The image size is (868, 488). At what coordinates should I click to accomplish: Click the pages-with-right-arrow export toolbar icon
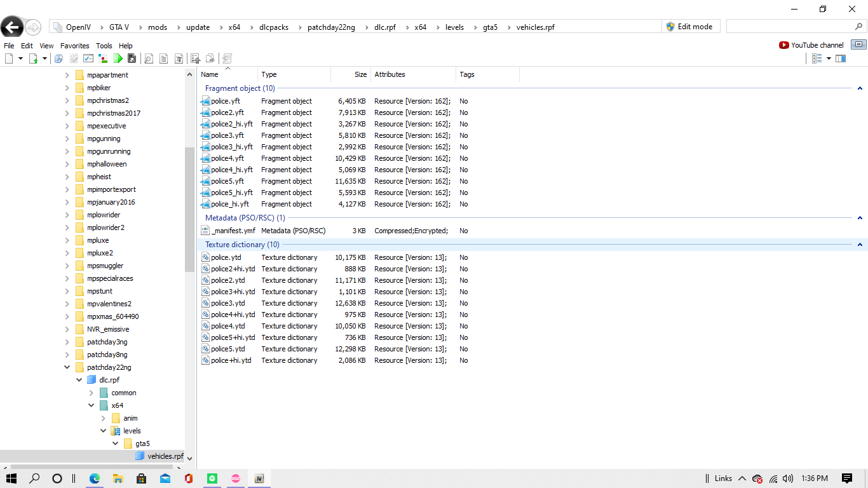coord(210,58)
